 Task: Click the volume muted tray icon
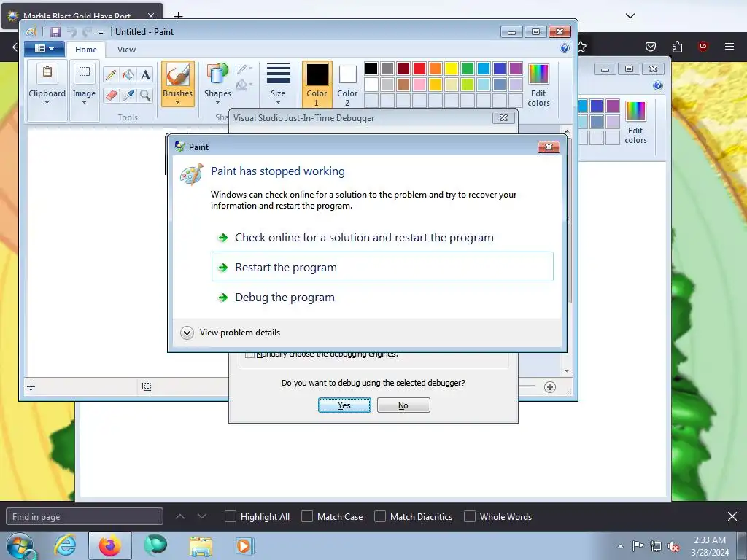tap(673, 546)
